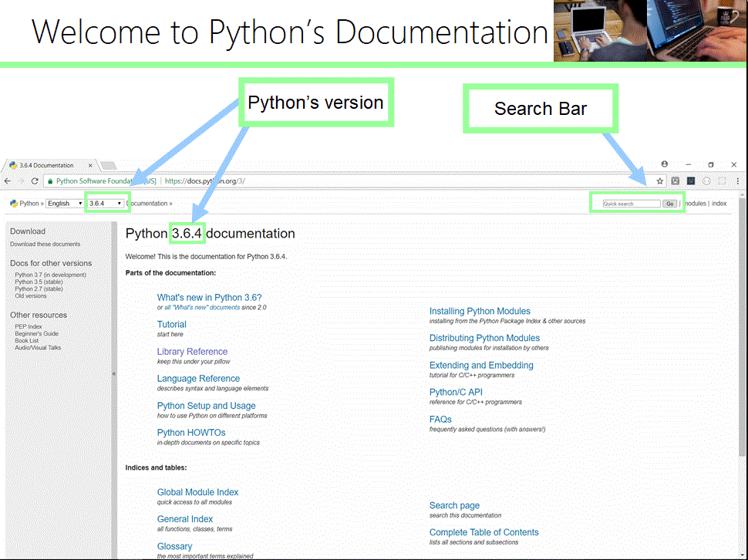
Task: Open the Tutorial link
Action: point(171,324)
